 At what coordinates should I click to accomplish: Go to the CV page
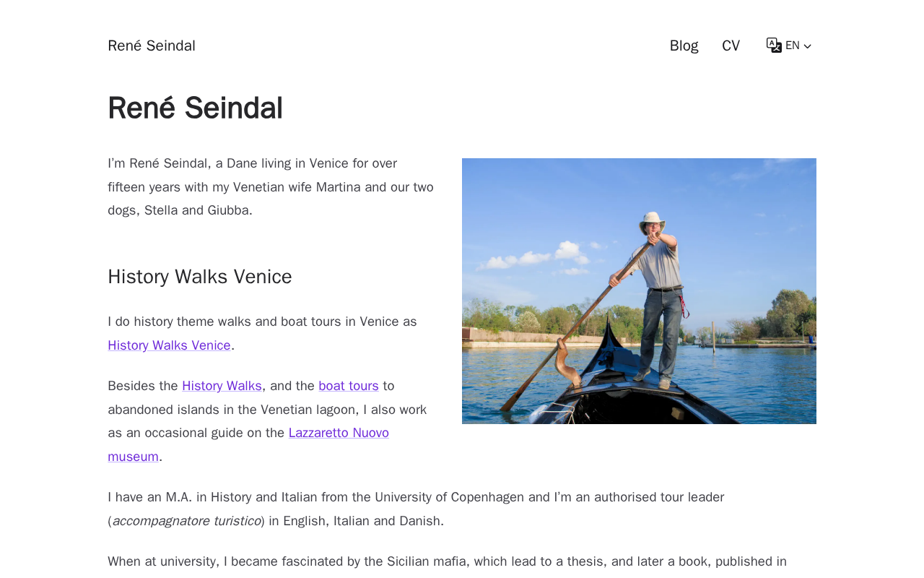pos(731,46)
